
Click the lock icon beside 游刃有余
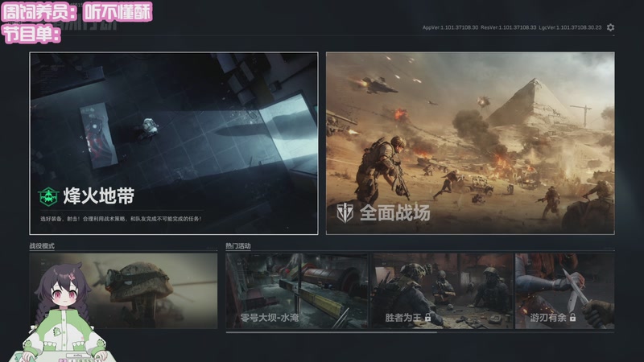point(572,317)
